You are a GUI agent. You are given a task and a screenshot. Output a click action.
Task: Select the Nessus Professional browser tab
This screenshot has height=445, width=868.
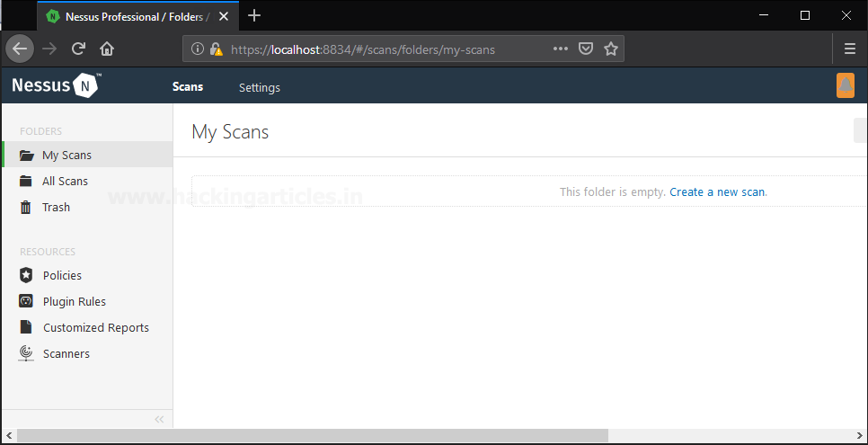(138, 16)
